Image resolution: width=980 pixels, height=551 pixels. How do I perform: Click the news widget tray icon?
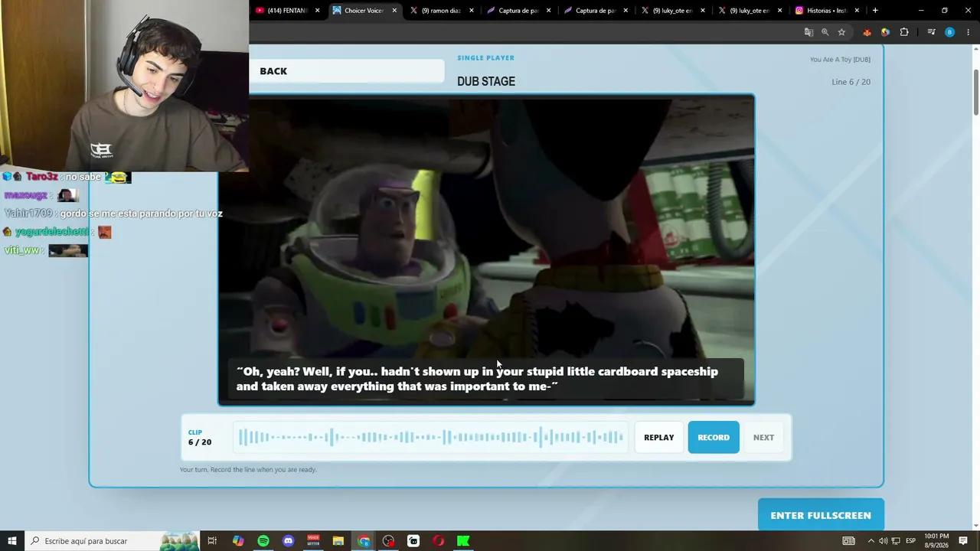click(848, 541)
